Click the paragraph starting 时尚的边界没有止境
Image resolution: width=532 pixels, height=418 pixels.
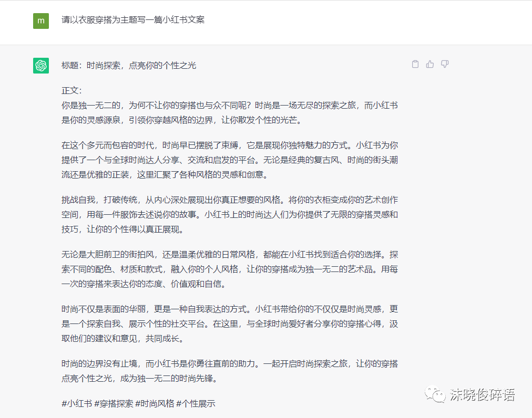[x=229, y=370]
